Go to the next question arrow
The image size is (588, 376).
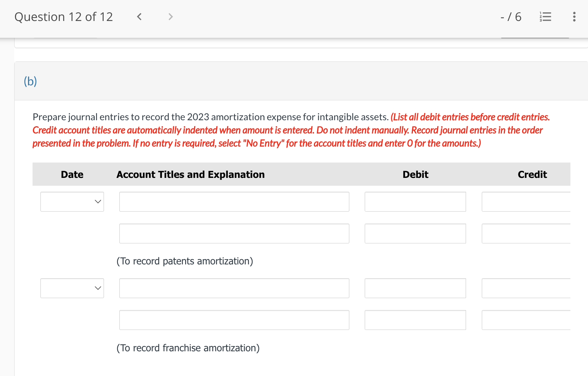point(171,16)
